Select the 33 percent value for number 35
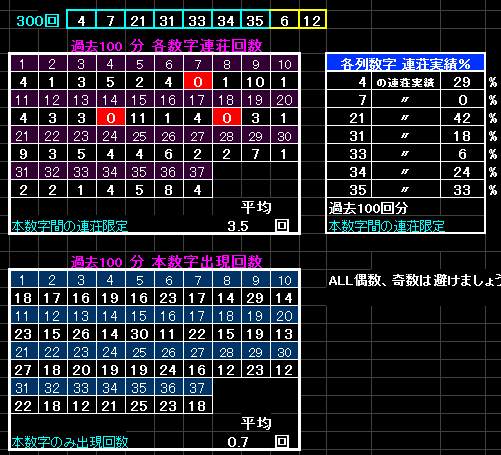 tap(462, 190)
